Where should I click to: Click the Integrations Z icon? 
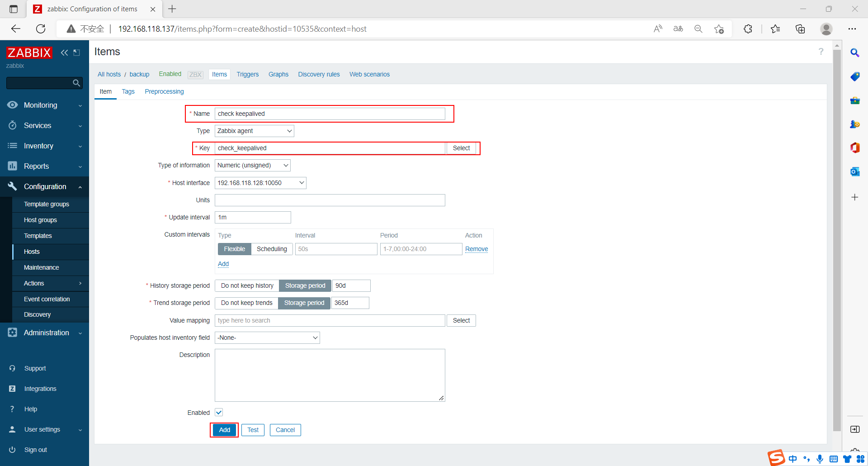coord(12,389)
